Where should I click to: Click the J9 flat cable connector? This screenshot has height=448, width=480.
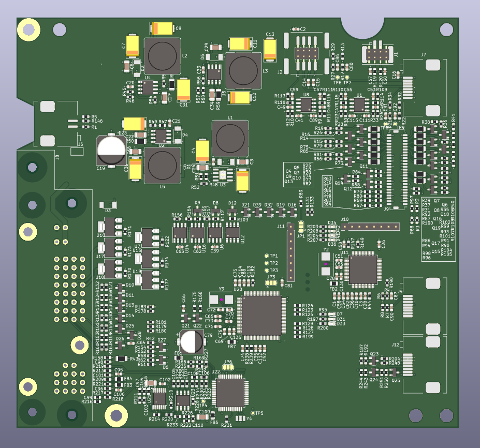pos(397,169)
